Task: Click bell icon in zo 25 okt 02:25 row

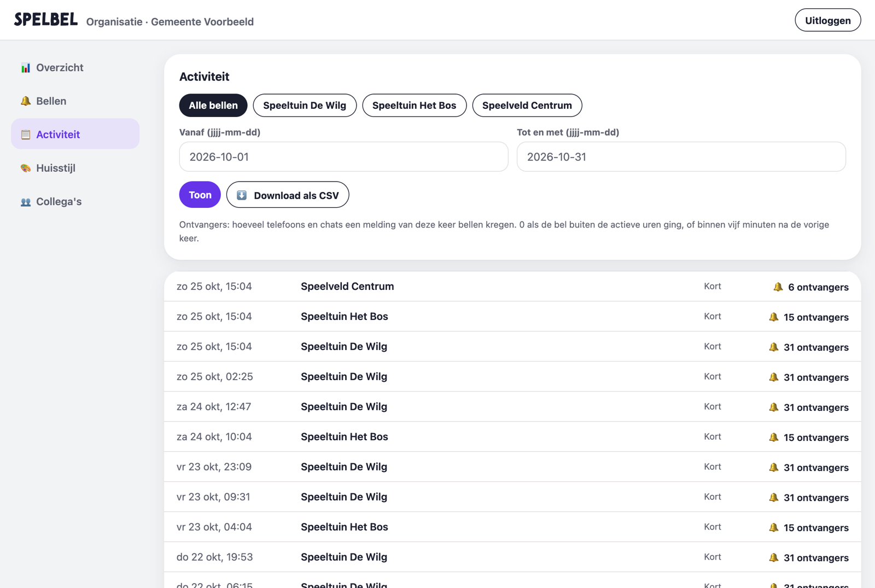Action: click(x=774, y=377)
